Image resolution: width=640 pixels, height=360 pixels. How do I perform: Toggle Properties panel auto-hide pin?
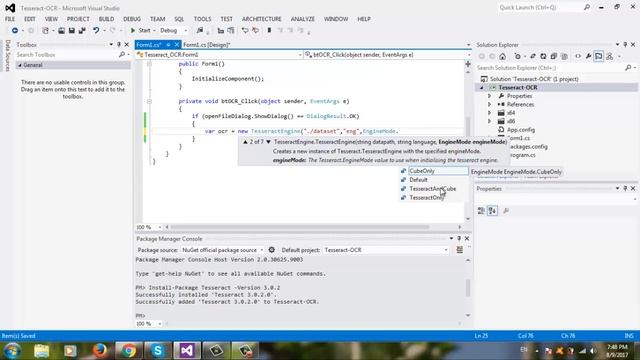tap(625, 189)
